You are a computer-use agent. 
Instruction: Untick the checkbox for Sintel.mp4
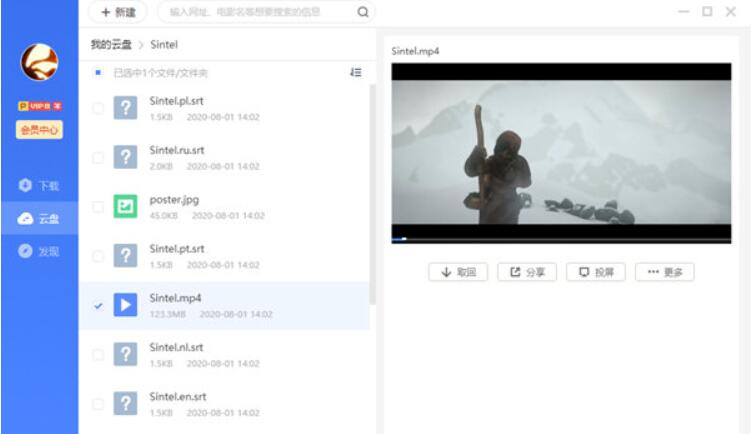click(x=98, y=305)
